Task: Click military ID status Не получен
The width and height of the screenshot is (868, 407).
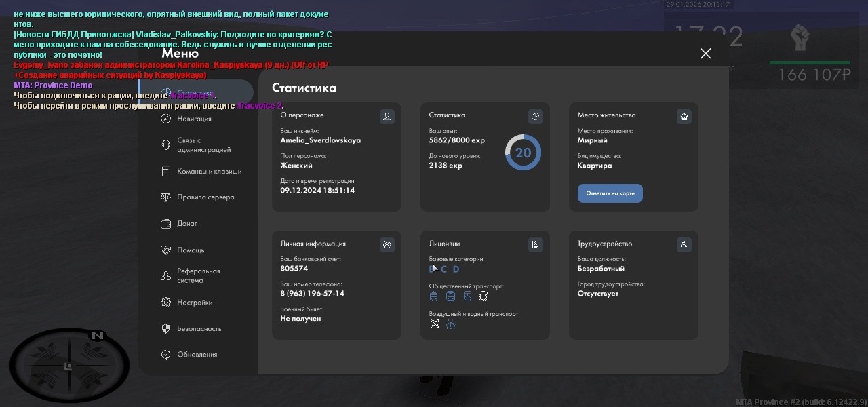Action: (301, 319)
